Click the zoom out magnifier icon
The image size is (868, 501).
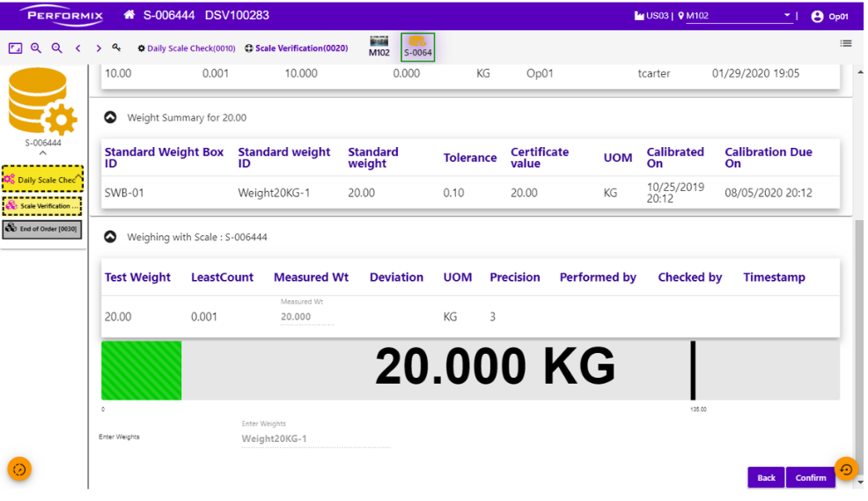57,48
